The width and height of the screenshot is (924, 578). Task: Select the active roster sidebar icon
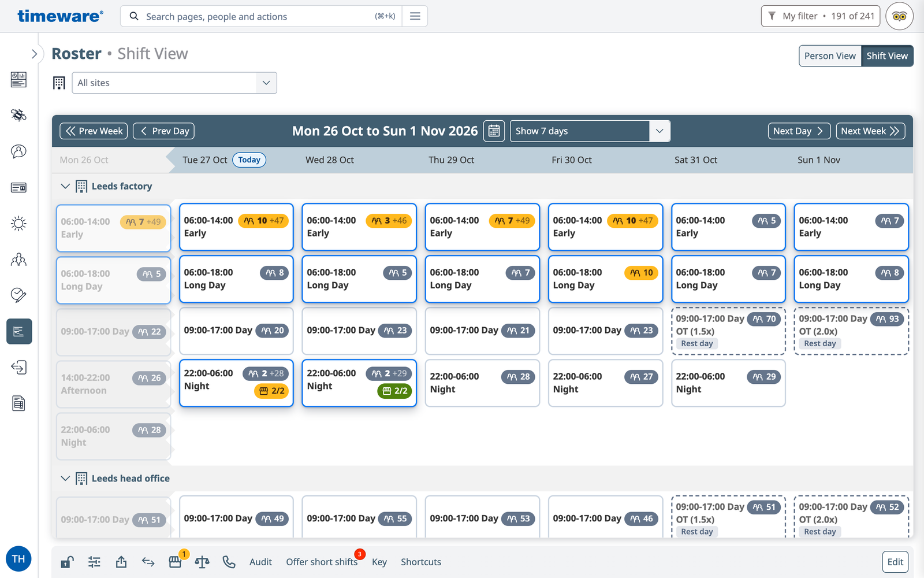(19, 331)
